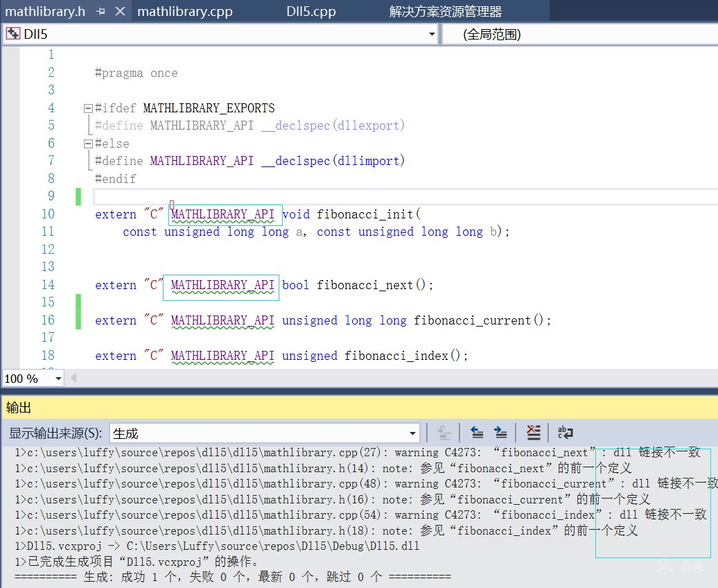The width and height of the screenshot is (718, 588).
Task: Click the fibonacci_next function name in code
Action: (365, 286)
